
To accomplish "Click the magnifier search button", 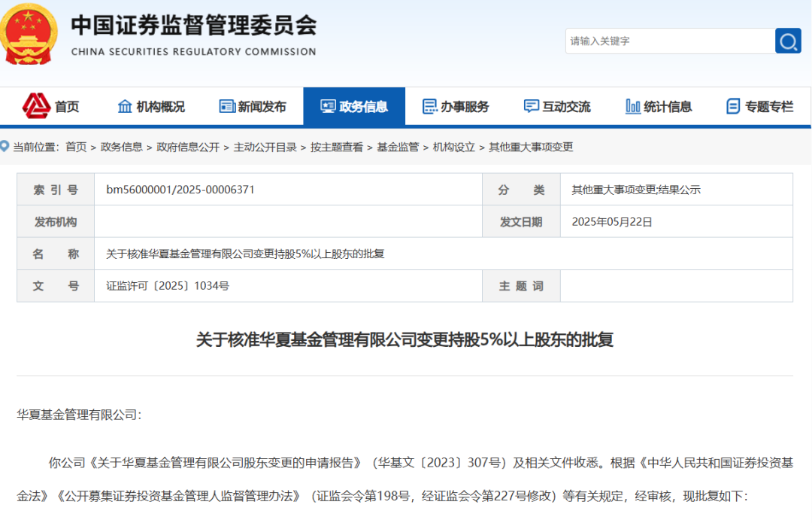I will pos(788,41).
